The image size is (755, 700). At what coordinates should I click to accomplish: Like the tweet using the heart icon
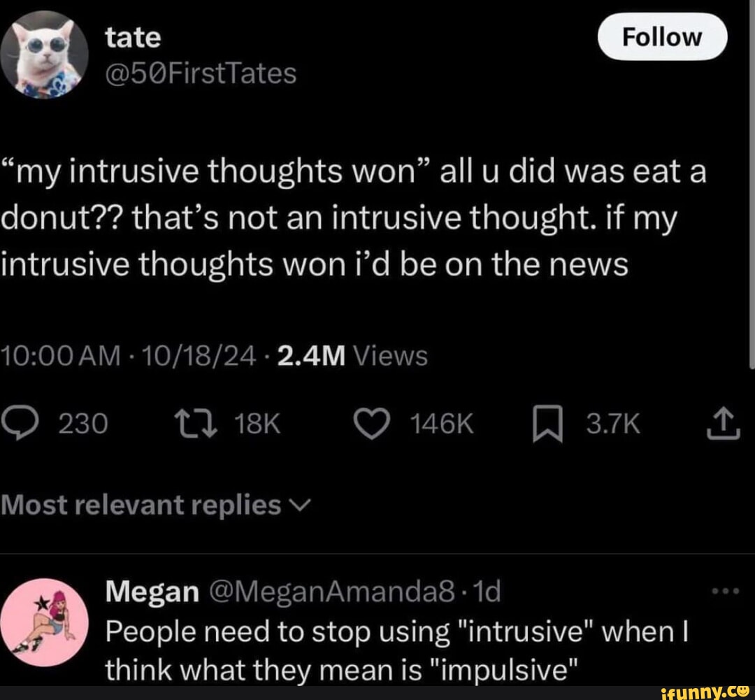click(x=373, y=422)
